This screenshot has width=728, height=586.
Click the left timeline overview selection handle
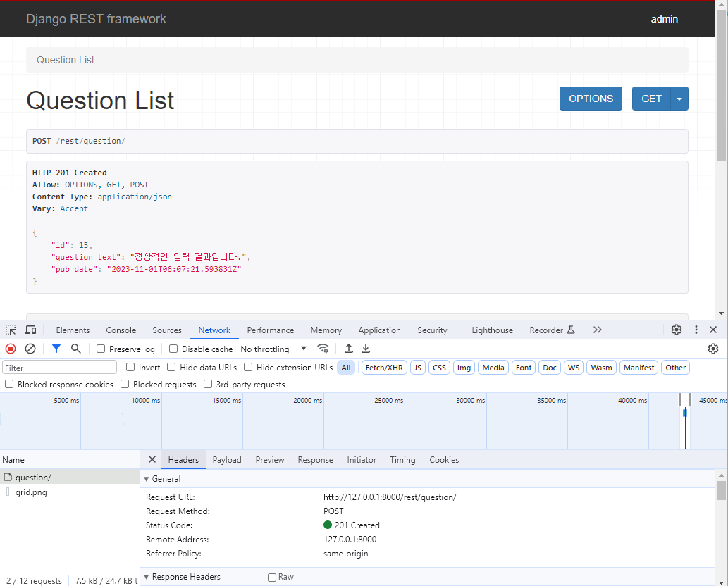tap(680, 399)
